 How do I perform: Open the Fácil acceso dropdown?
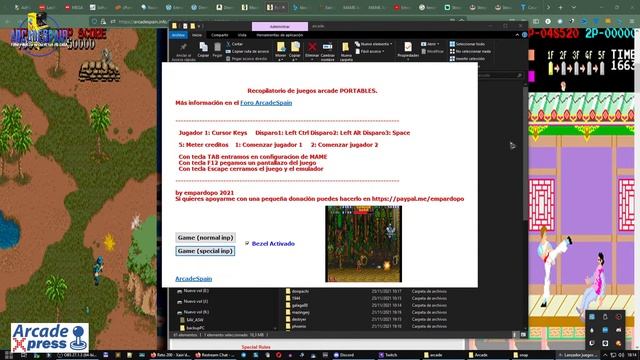coord(370,51)
